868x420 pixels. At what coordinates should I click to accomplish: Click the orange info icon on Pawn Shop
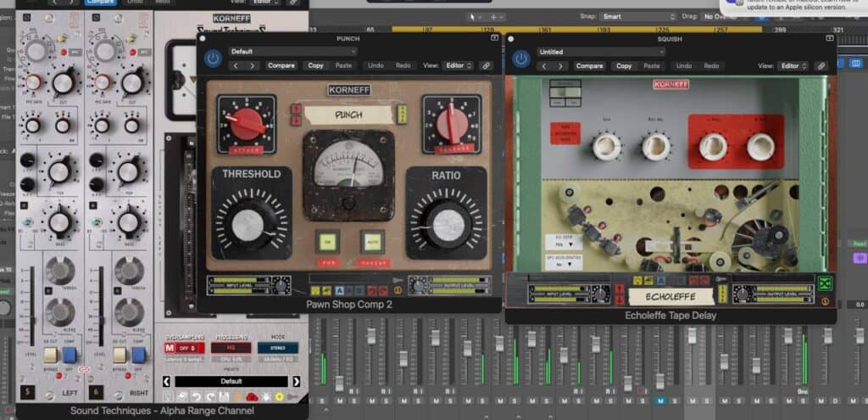pos(397,290)
